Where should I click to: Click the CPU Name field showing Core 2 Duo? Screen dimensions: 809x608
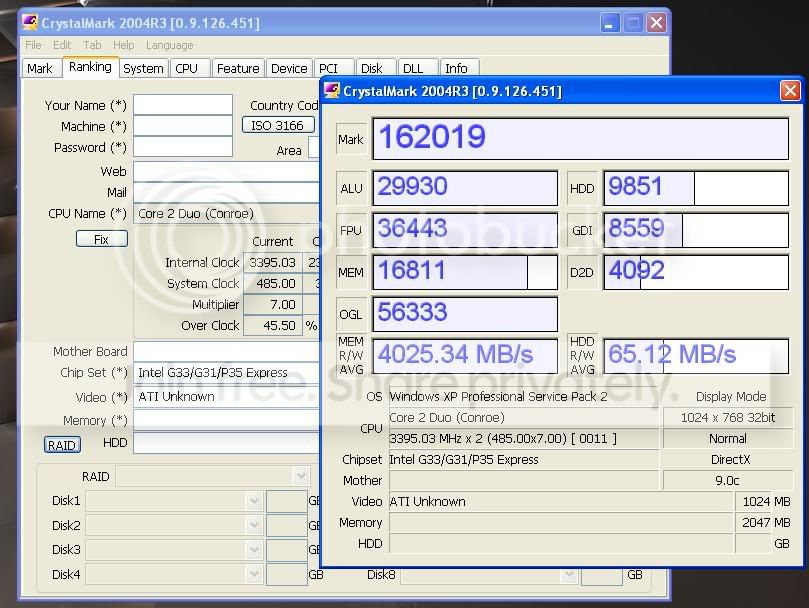tap(226, 213)
